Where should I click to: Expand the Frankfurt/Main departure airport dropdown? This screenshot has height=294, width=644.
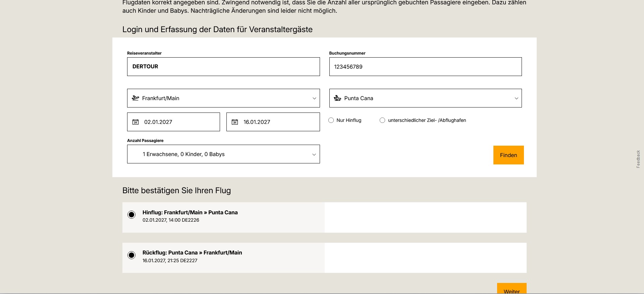314,98
